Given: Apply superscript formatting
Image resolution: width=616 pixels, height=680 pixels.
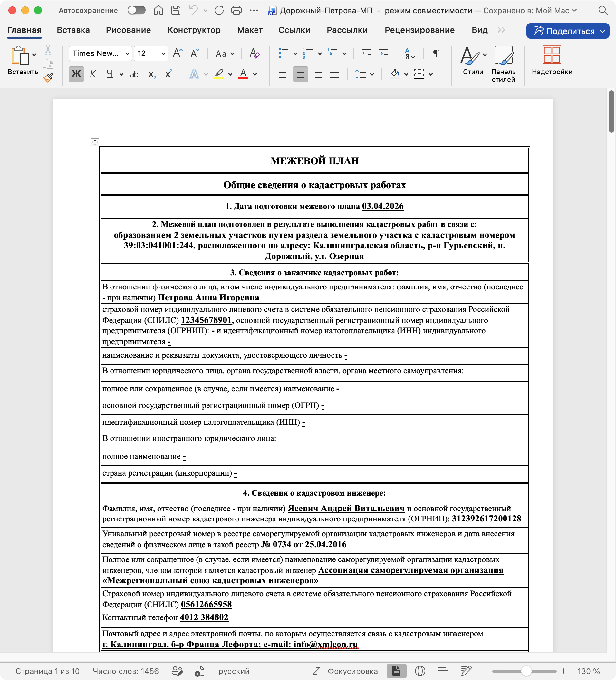Looking at the screenshot, I should click(x=169, y=73).
